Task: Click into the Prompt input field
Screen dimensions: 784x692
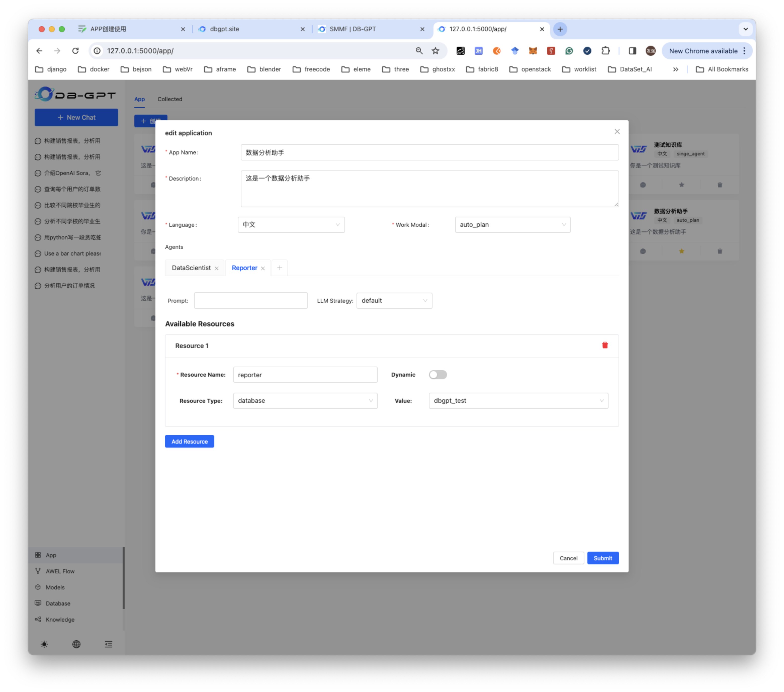Action: pyautogui.click(x=250, y=301)
